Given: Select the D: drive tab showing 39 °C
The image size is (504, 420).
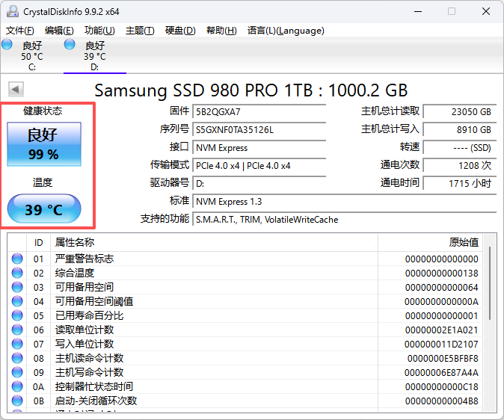Looking at the screenshot, I should (95, 55).
